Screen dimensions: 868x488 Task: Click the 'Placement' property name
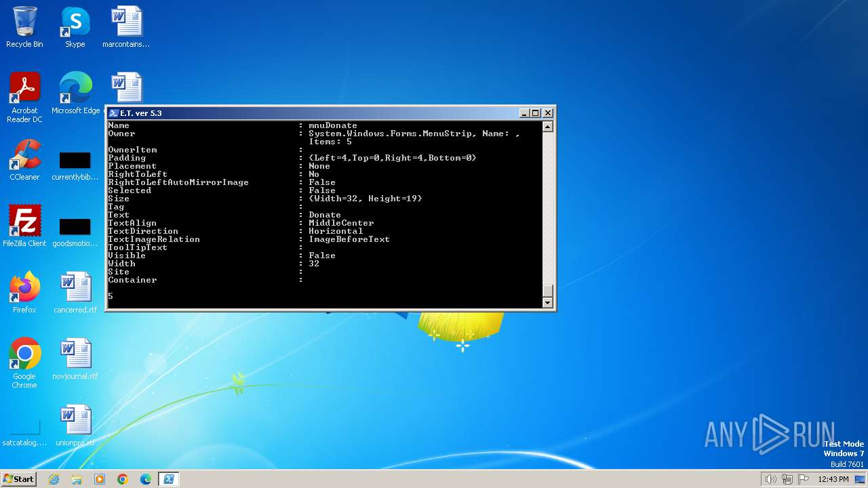[x=132, y=166]
